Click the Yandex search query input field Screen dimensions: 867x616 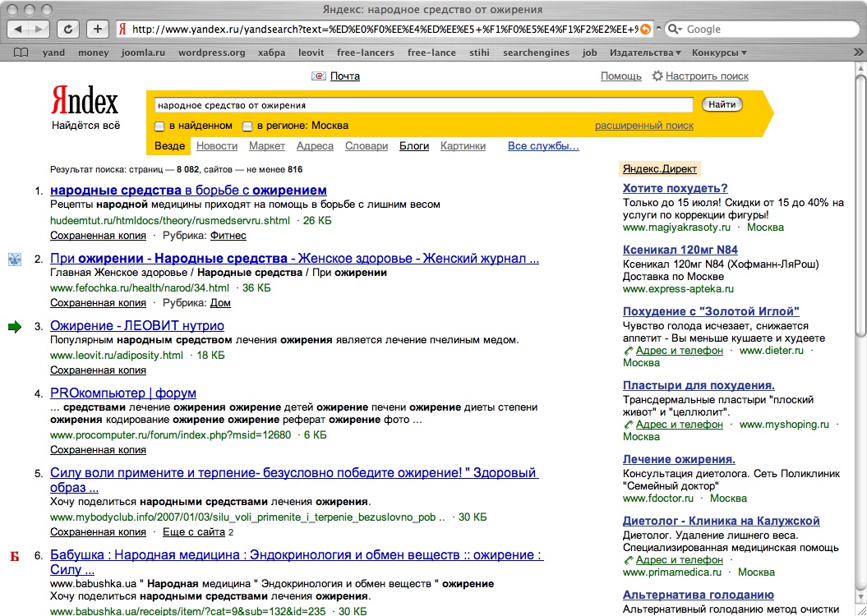[423, 105]
